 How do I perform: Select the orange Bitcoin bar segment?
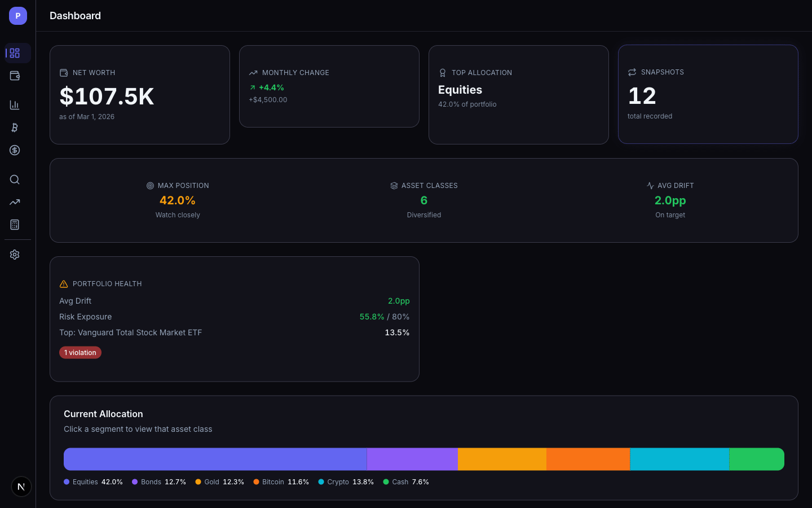pos(588,459)
